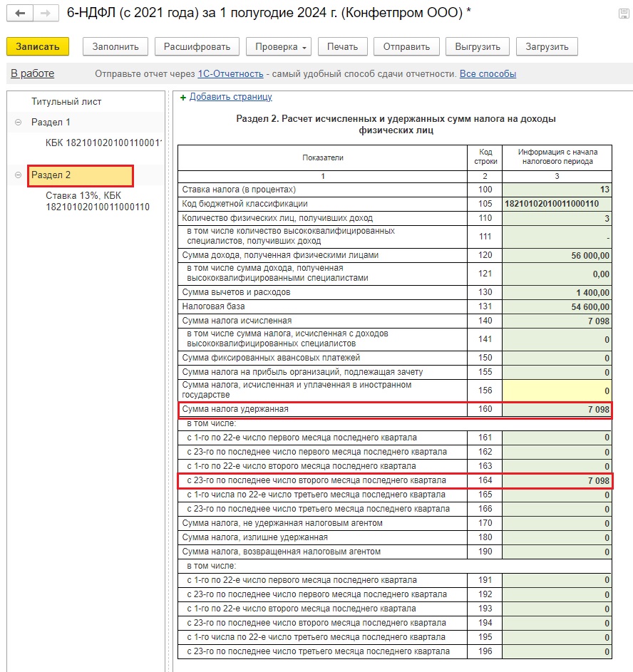Select the value field for line 193
Image resolution: width=633 pixels, height=672 pixels.
coord(557,609)
